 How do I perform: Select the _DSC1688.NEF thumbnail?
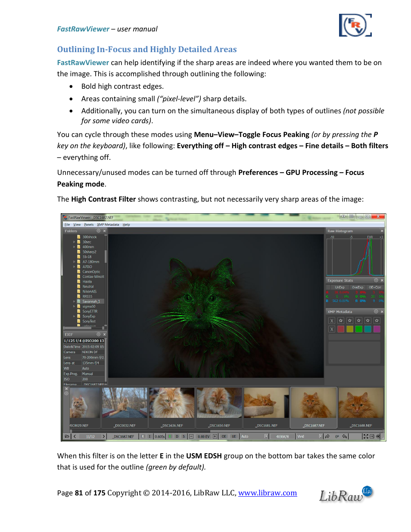[x=361, y=408]
